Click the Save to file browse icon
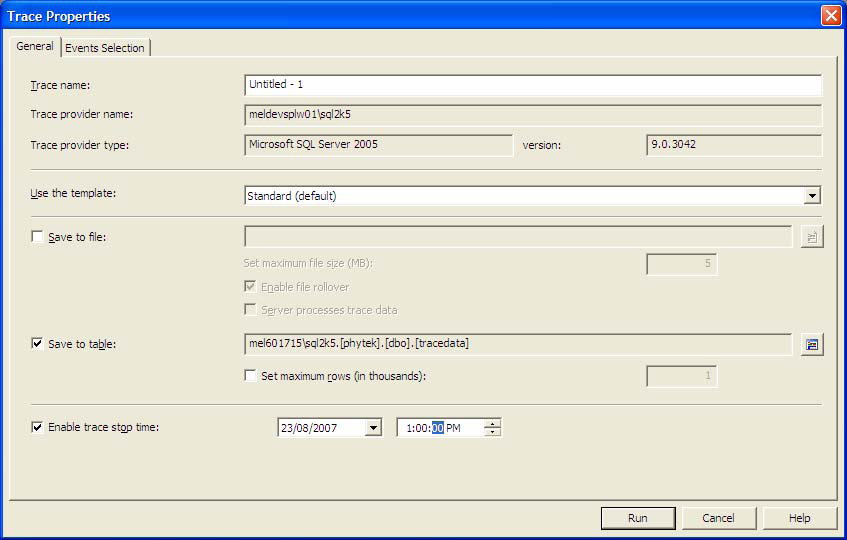The height and width of the screenshot is (540, 847). (812, 237)
